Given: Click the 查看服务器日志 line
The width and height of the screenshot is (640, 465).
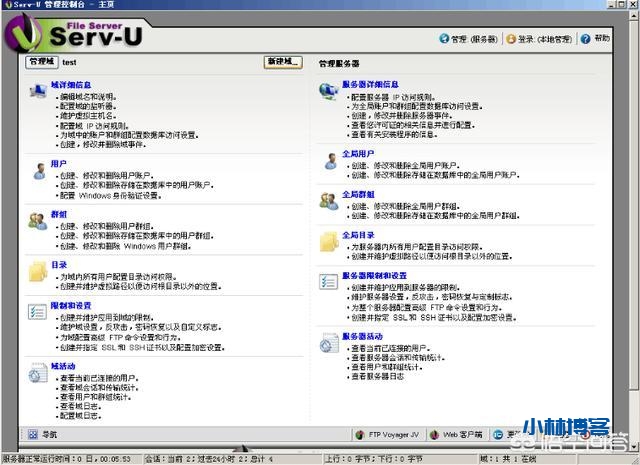Looking at the screenshot, I should (378, 376).
